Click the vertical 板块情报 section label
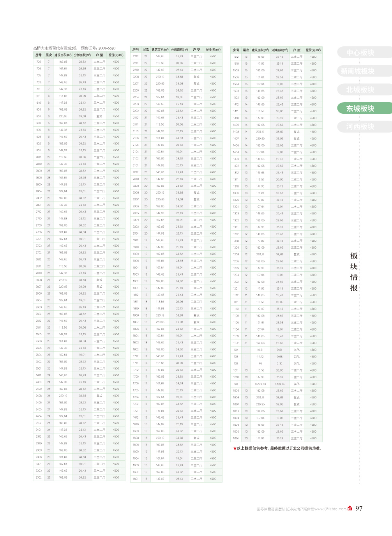 coord(354,272)
